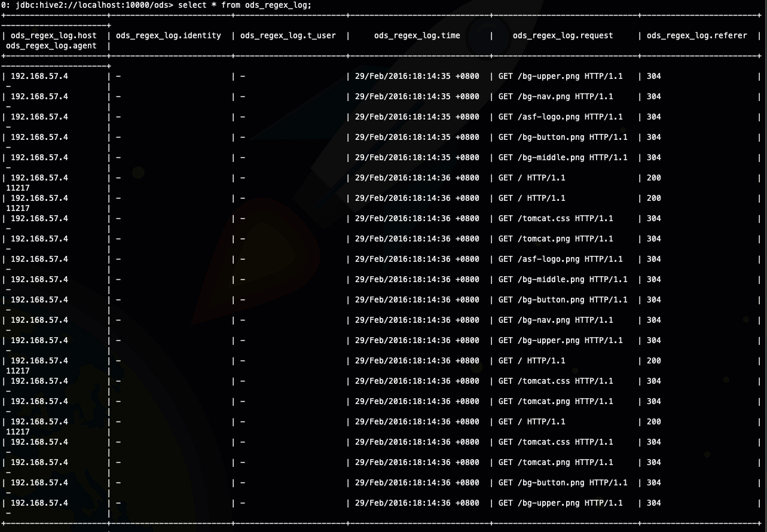This screenshot has width=767, height=532.
Task: Click the ods_regex_log.request column header
Action: click(563, 36)
